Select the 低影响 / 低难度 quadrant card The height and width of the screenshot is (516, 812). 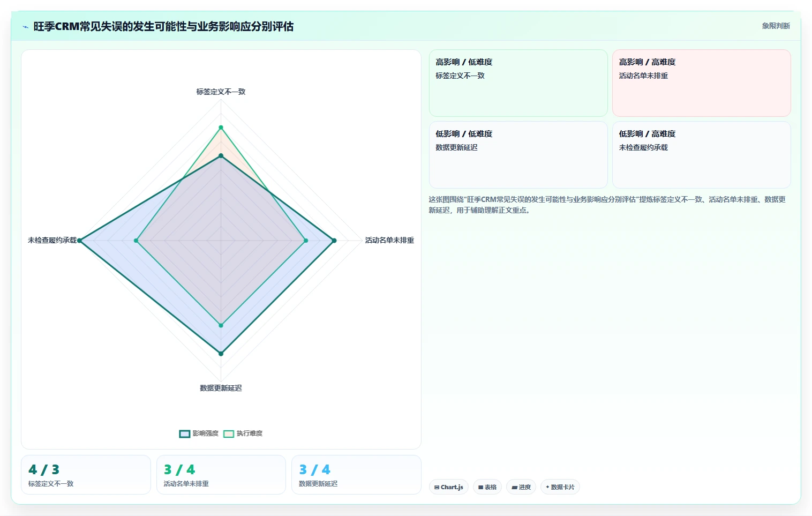518,155
